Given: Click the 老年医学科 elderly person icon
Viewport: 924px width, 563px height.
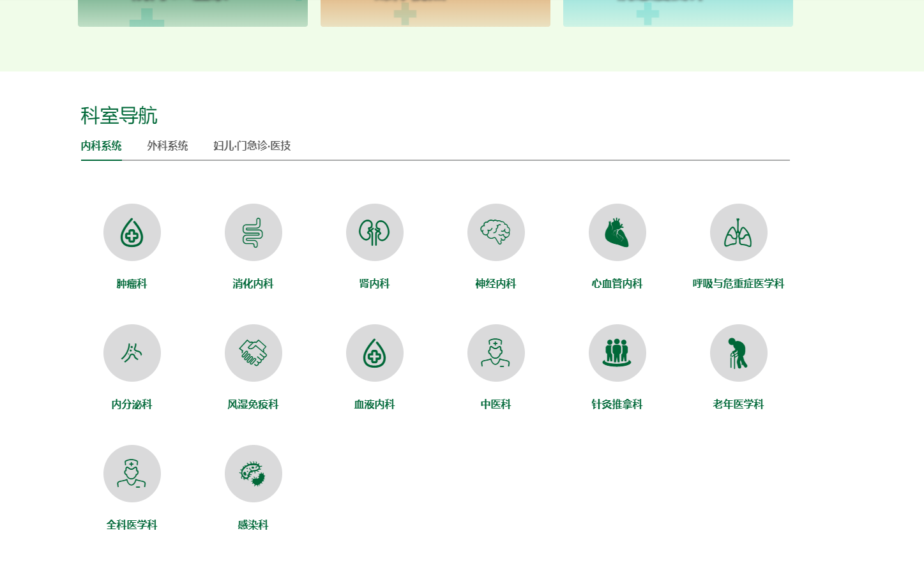Looking at the screenshot, I should point(739,353).
